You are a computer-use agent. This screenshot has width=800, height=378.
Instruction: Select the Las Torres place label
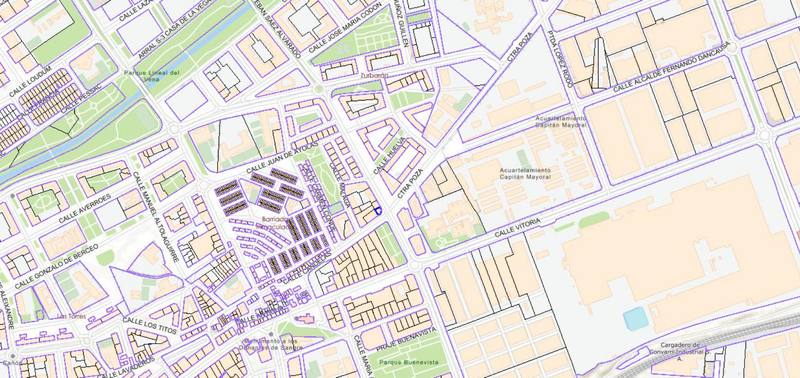[x=70, y=316]
